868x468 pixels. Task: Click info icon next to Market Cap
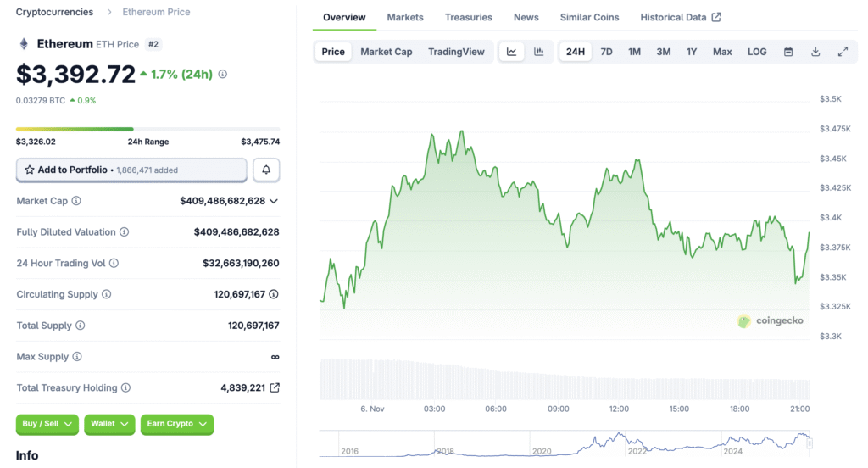click(76, 201)
